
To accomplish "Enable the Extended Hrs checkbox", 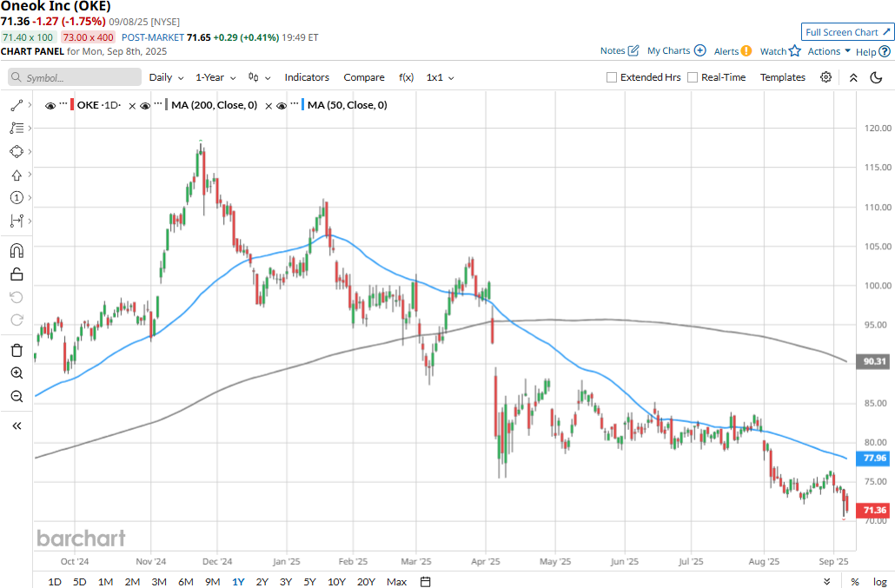I will click(x=612, y=77).
